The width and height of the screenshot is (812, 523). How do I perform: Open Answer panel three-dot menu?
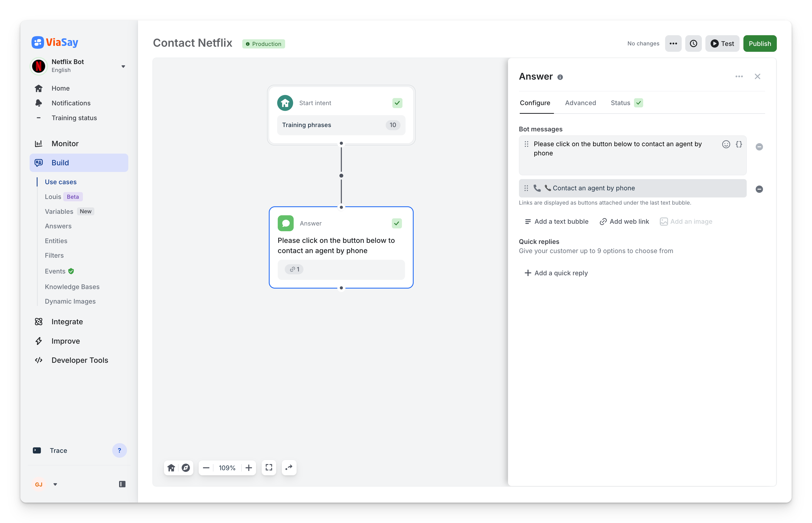739,77
